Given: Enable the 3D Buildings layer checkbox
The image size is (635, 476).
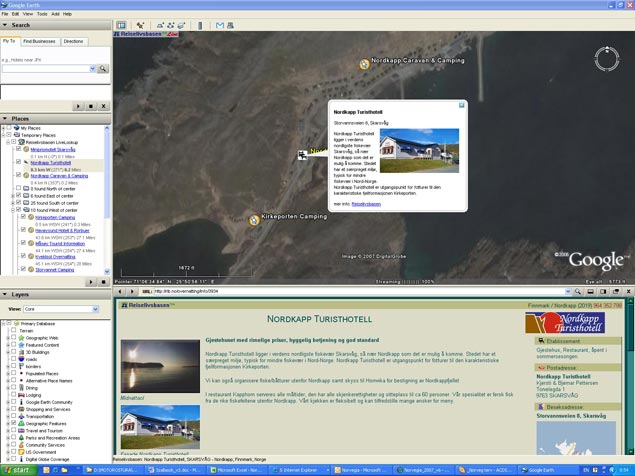Looking at the screenshot, I should click(x=13, y=352).
